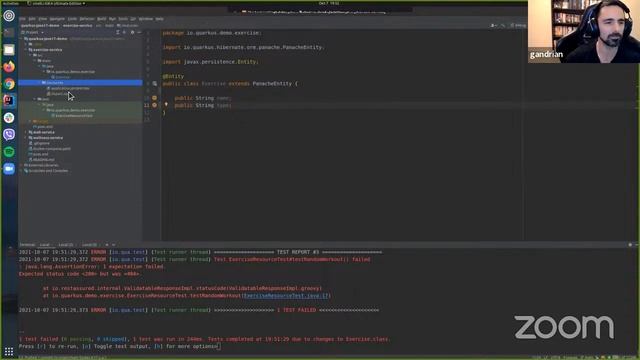This screenshot has height=360, width=640.
Task: Open the Tools menu
Action: pos(123,19)
